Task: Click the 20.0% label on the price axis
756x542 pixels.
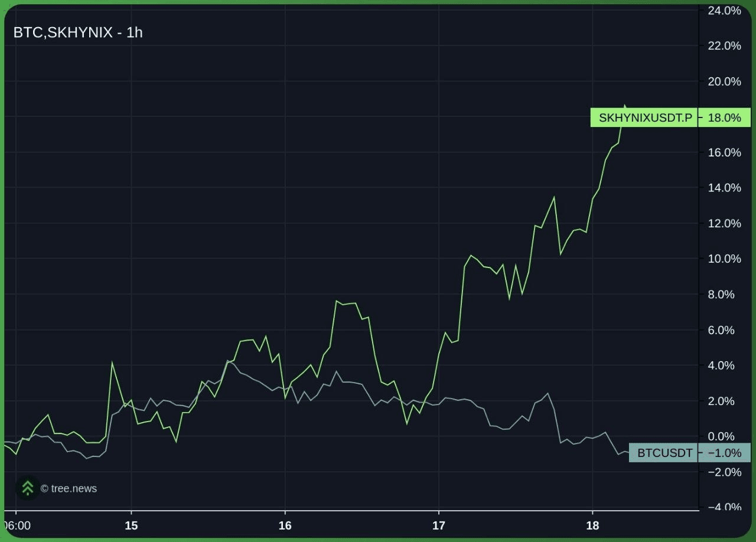Action: [724, 81]
